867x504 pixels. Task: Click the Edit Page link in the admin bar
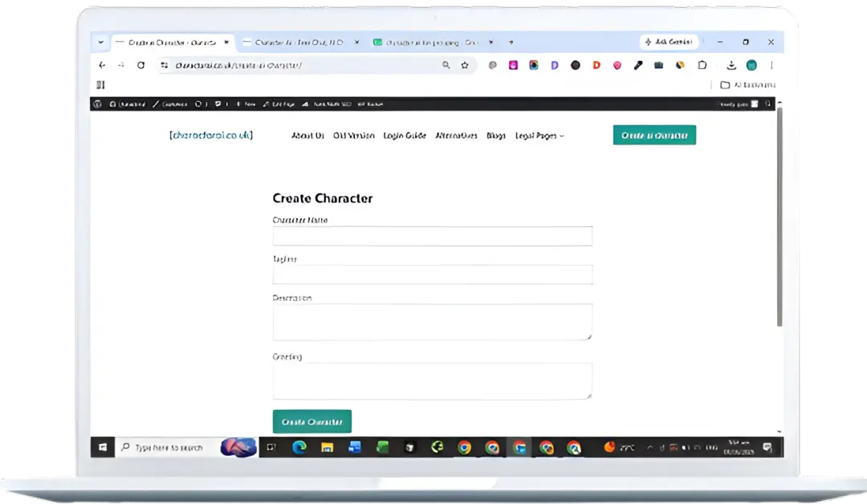point(279,104)
